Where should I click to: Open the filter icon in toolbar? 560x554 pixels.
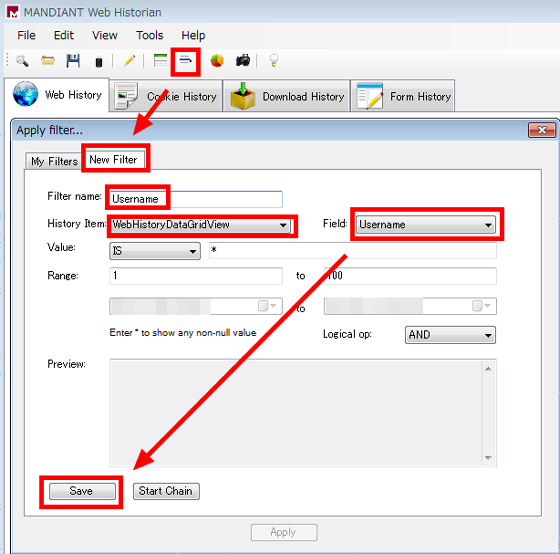point(185,61)
